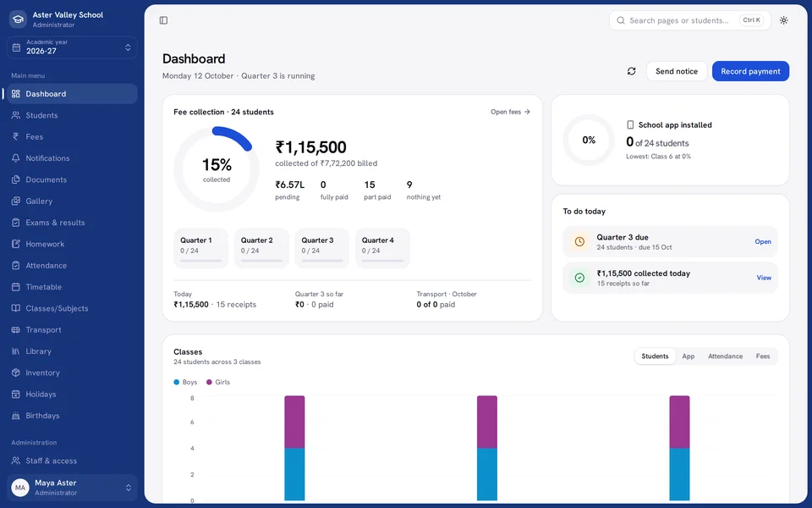The image size is (812, 508).
Task: Click the Birthdays cake icon
Action: pos(16,416)
